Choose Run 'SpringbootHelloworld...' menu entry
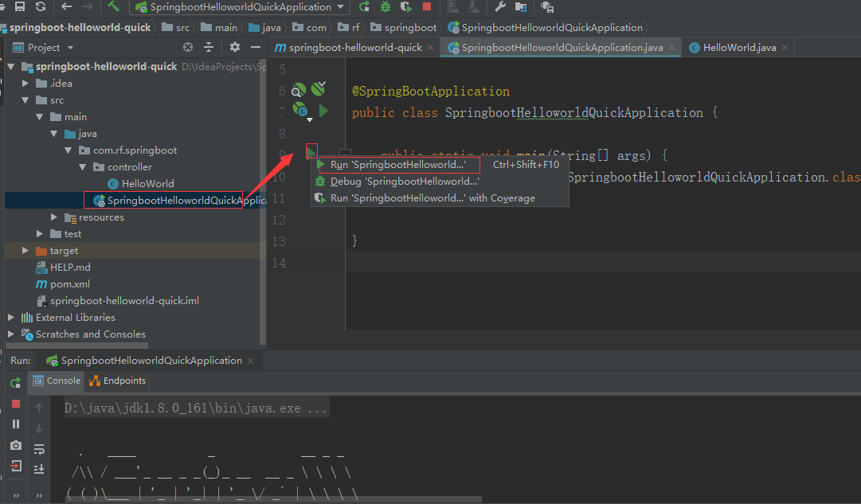Image resolution: width=861 pixels, height=504 pixels. click(x=440, y=165)
